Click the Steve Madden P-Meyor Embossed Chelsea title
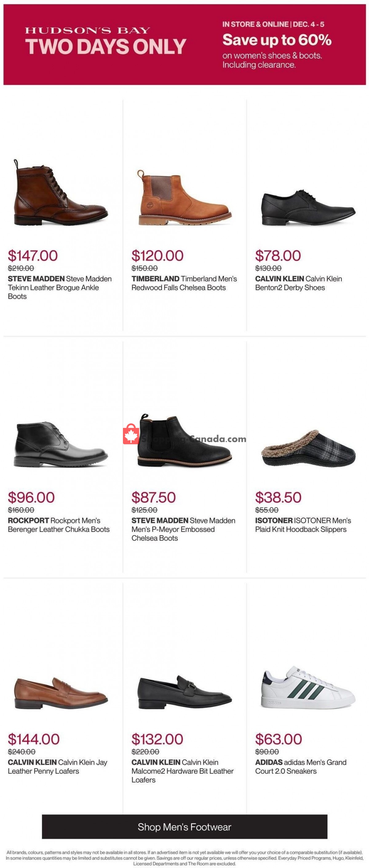Image resolution: width=369 pixels, height=868 pixels. 183,529
